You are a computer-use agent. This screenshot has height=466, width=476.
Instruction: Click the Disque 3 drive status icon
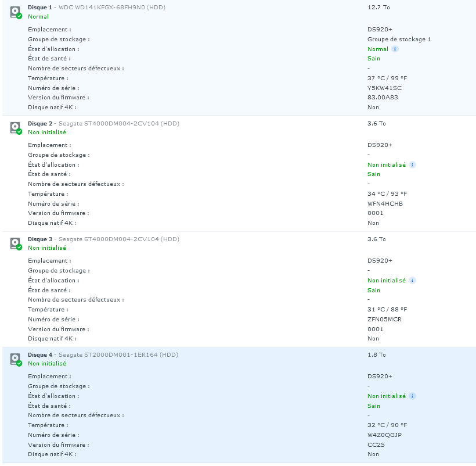(16, 244)
